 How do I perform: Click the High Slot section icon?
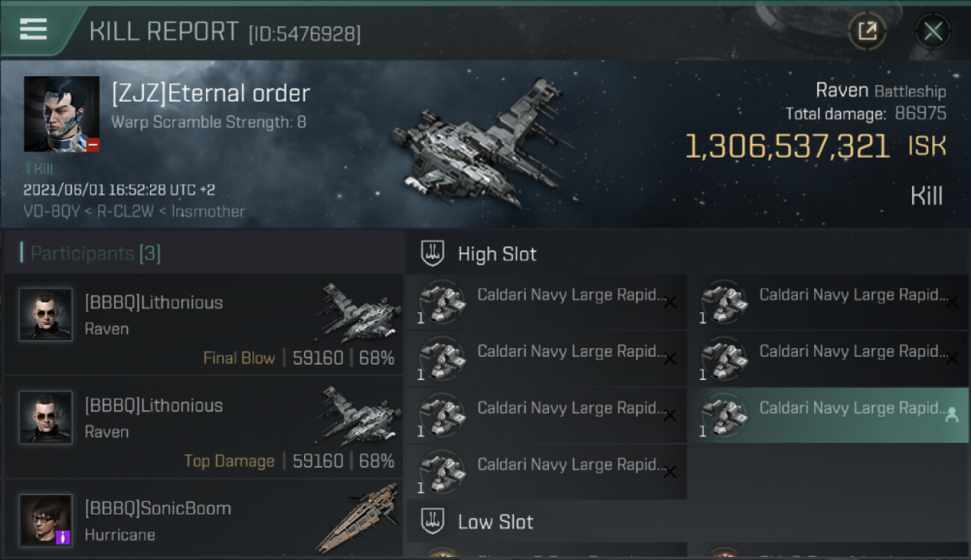[x=433, y=254]
